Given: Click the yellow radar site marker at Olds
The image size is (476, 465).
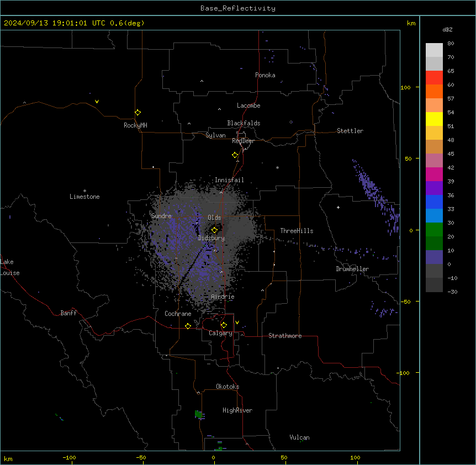Looking at the screenshot, I should tap(214, 230).
